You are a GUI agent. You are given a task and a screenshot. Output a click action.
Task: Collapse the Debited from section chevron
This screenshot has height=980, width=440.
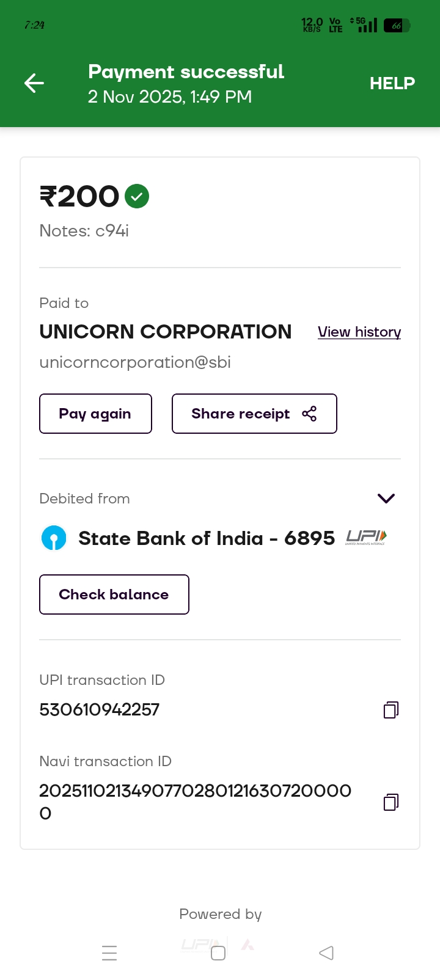coord(386,499)
